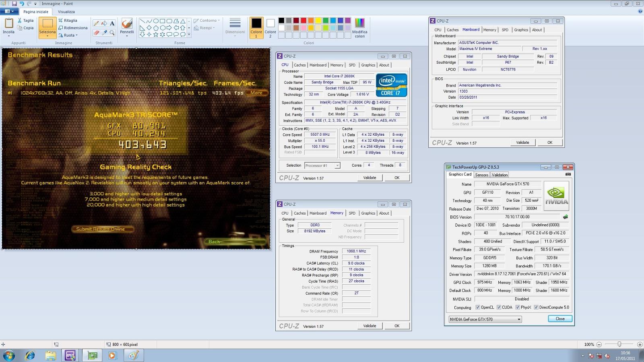
Task: Click the zoom out minus button in status bar
Action: 599,344
